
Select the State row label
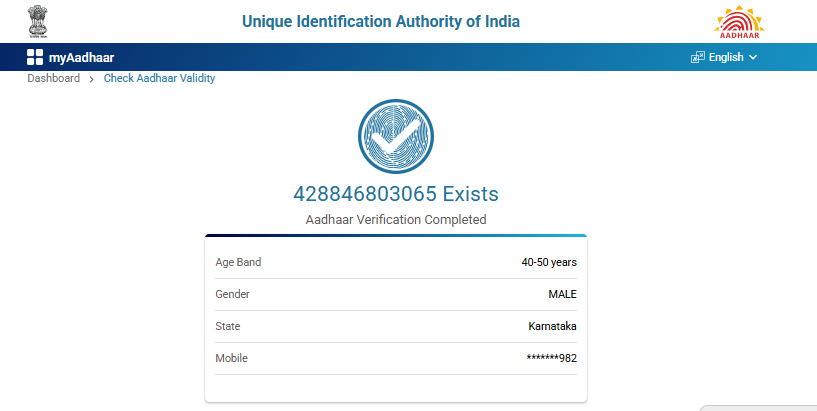[228, 326]
